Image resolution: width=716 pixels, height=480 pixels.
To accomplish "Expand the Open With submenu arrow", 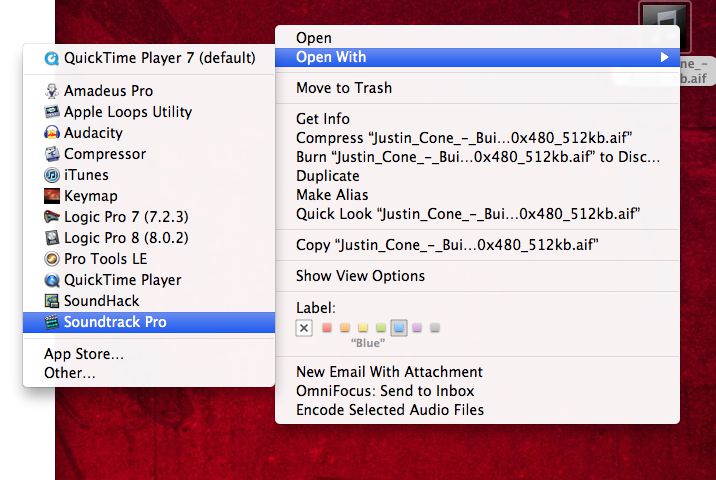I will 664,57.
